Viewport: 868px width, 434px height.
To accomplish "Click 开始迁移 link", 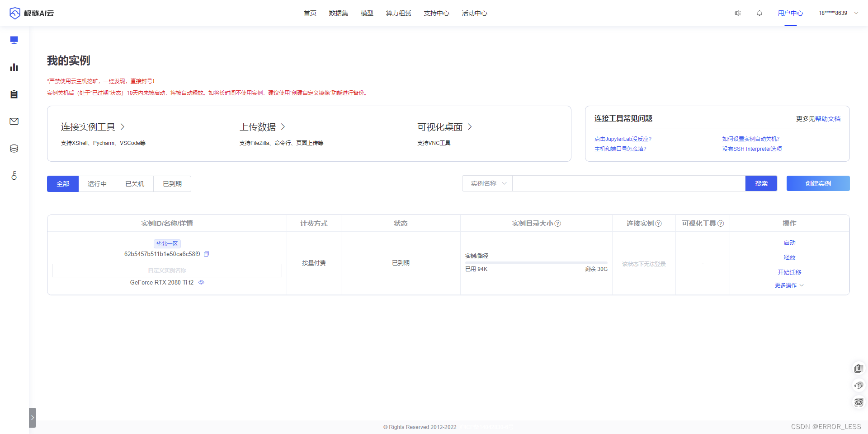I will pos(789,272).
